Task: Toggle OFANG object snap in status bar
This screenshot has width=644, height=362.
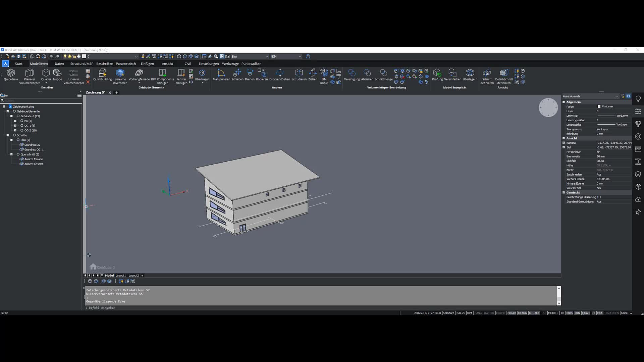Action: tap(522, 313)
